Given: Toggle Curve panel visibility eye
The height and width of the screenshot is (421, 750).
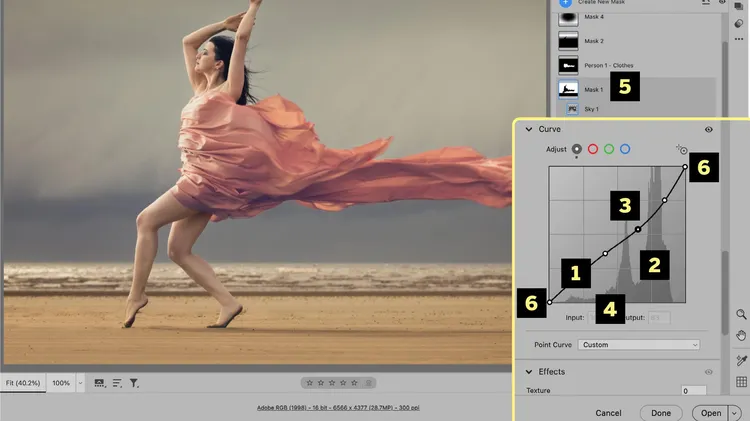Looking at the screenshot, I should tap(708, 129).
